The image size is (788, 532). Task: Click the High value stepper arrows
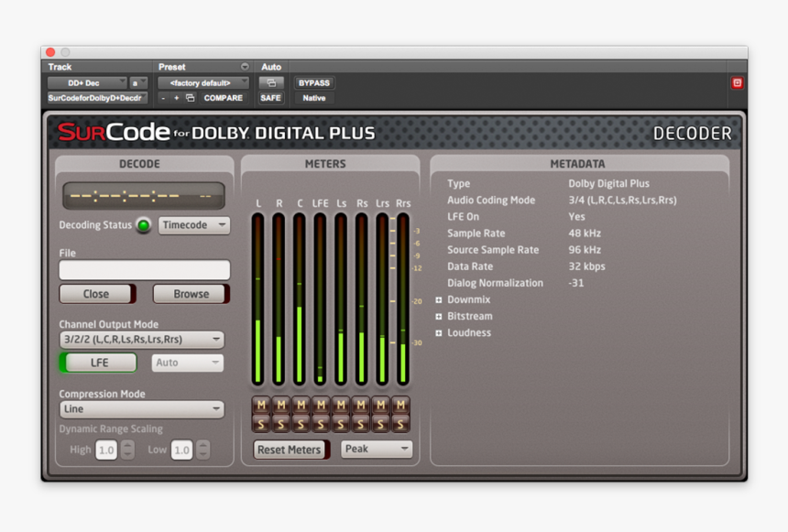[127, 450]
